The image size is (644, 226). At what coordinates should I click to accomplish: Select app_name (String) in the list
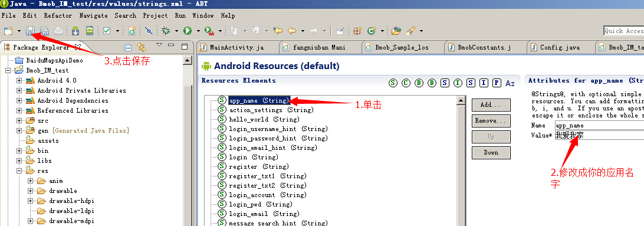coord(259,100)
